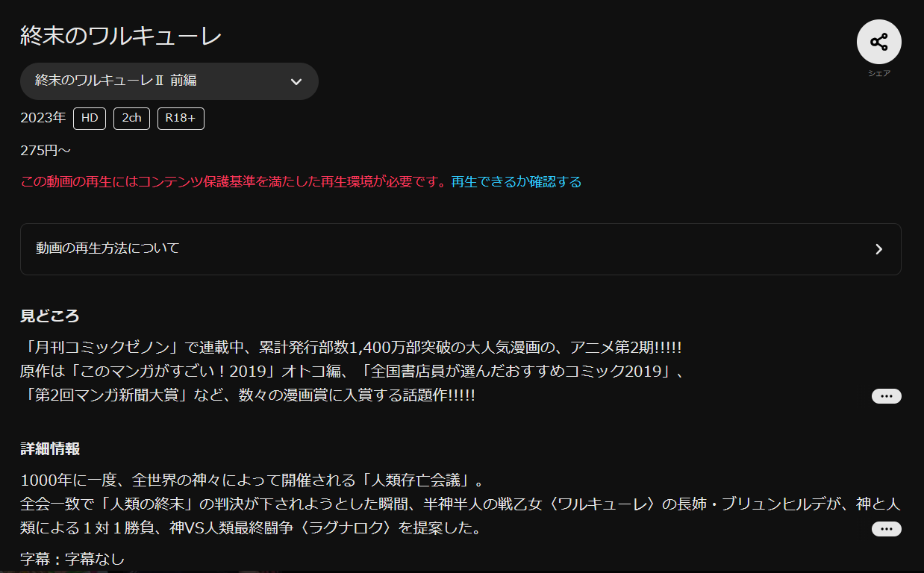Image resolution: width=924 pixels, height=573 pixels.
Task: Click the share icon button
Action: pyautogui.click(x=878, y=42)
